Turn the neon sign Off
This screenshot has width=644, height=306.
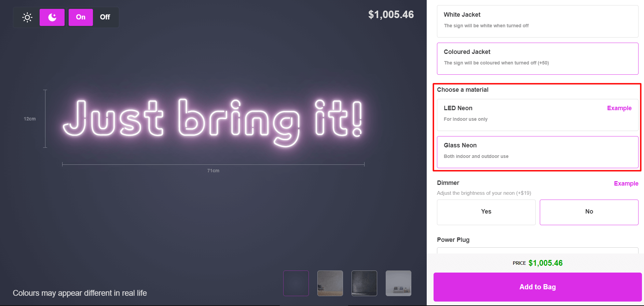(105, 17)
